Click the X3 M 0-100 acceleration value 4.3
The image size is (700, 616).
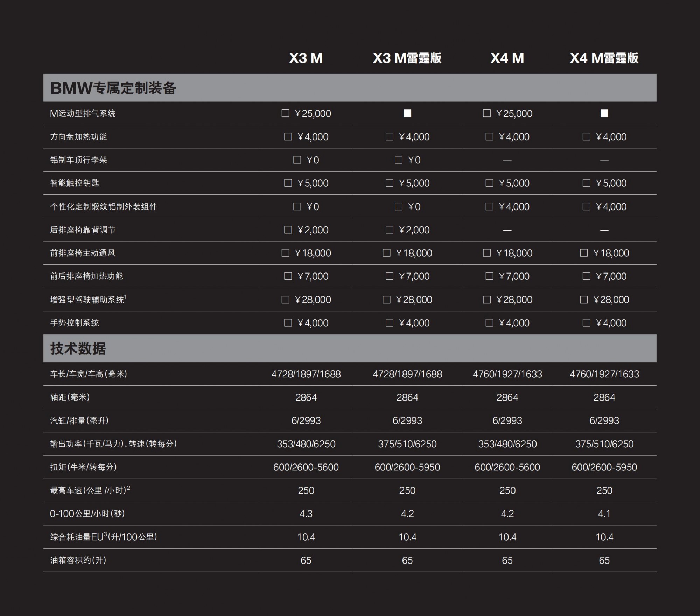(x=307, y=514)
